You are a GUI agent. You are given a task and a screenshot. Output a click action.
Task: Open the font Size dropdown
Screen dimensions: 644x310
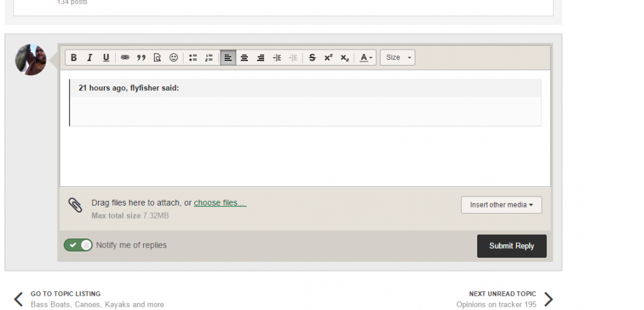tap(397, 57)
